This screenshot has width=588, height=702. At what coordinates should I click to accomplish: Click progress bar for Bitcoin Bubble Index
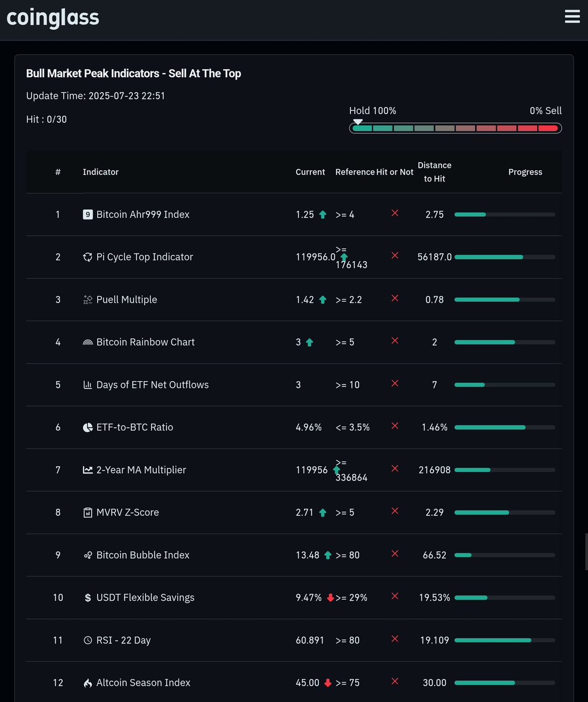(505, 555)
